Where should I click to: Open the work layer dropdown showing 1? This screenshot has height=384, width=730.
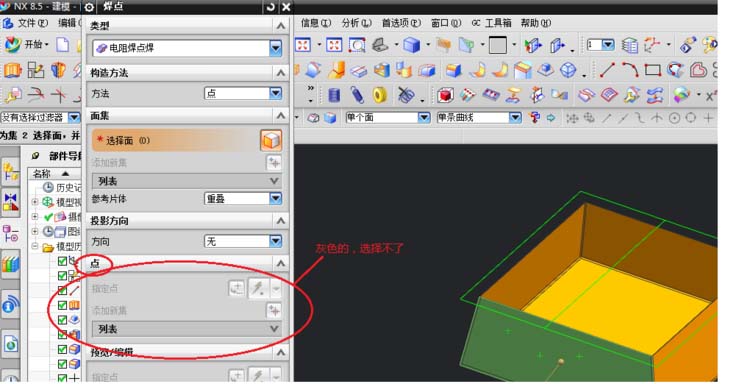[608, 45]
